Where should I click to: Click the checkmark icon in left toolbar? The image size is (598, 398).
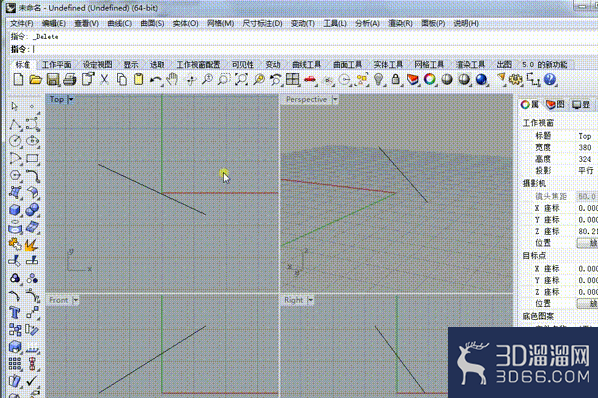click(x=32, y=380)
